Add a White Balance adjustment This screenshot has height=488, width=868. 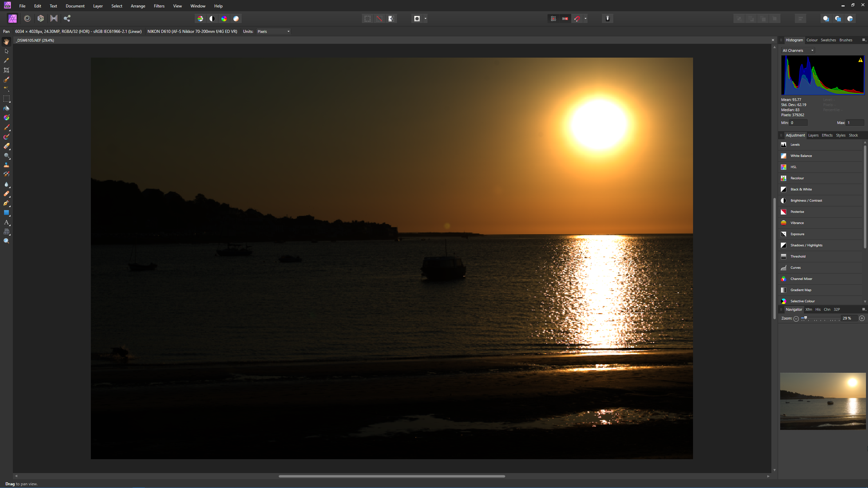pyautogui.click(x=801, y=156)
